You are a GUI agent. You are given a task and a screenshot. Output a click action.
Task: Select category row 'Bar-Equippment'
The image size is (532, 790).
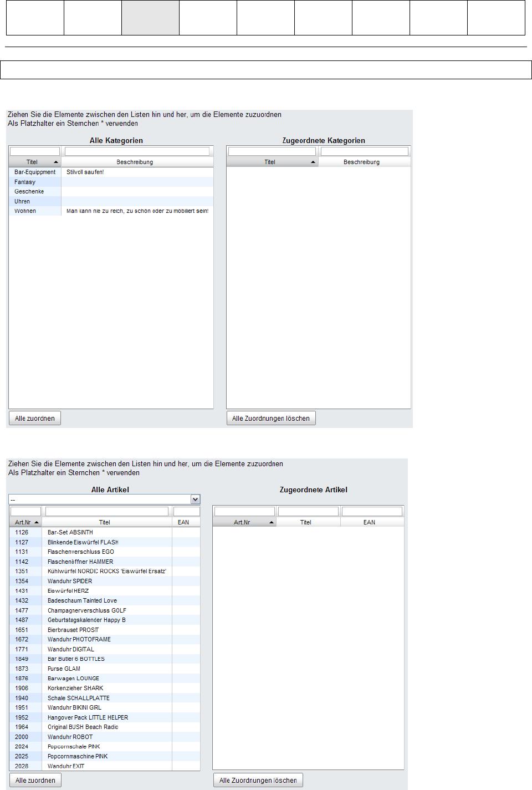click(111, 172)
